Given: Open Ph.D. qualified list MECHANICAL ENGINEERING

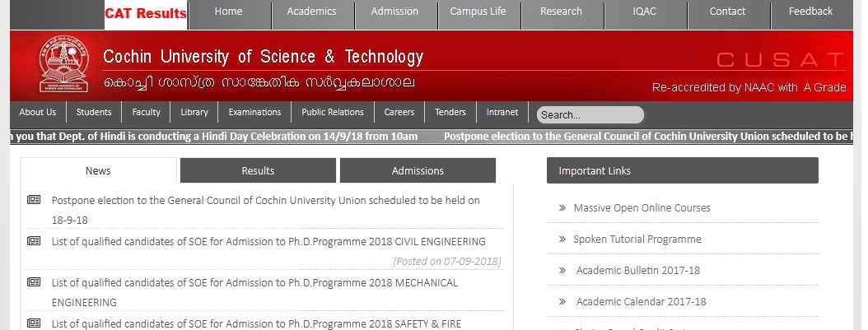Looking at the screenshot, I should pyautogui.click(x=254, y=292).
